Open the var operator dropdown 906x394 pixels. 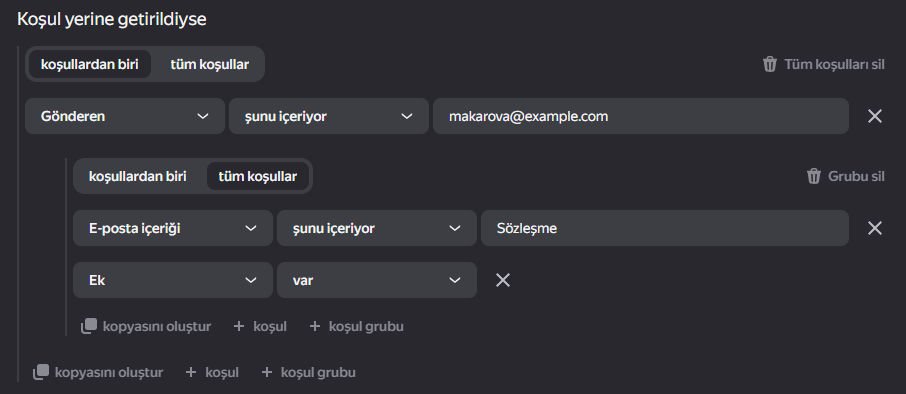tap(377, 280)
